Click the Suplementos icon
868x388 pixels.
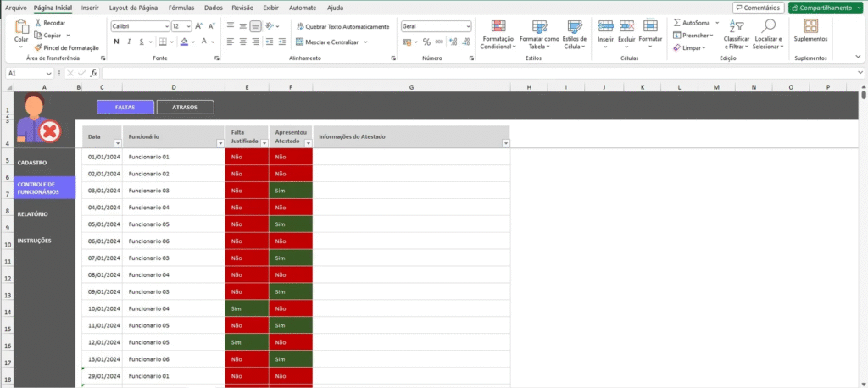(810, 26)
